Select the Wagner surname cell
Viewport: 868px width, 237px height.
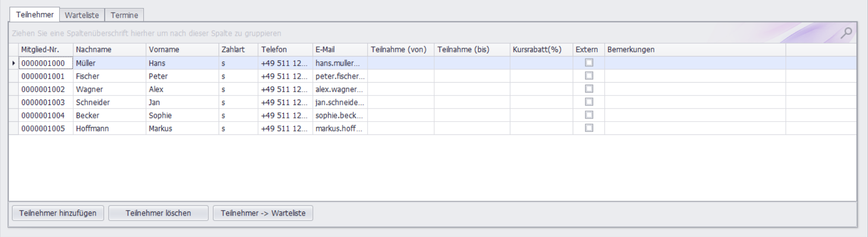[109, 89]
